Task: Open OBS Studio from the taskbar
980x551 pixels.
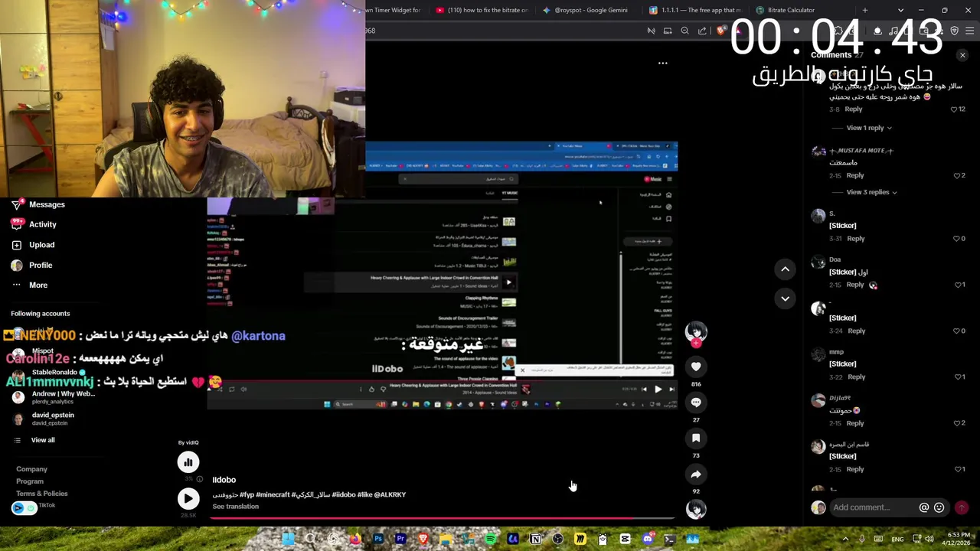Action: 557,539
